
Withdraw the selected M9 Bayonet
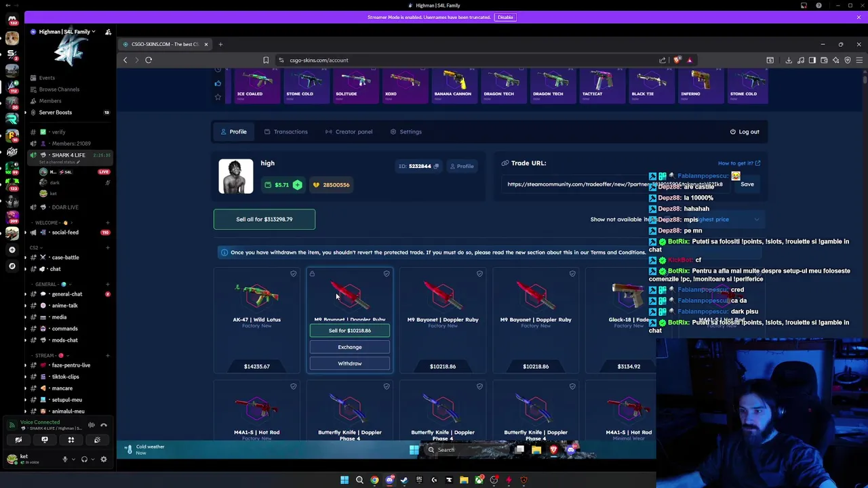(350, 363)
